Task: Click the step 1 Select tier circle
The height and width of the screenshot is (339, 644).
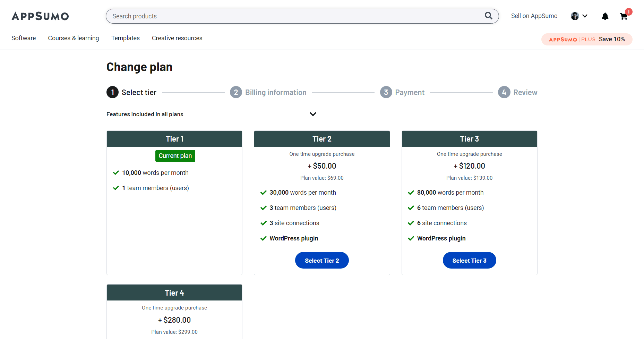Action: (112, 92)
